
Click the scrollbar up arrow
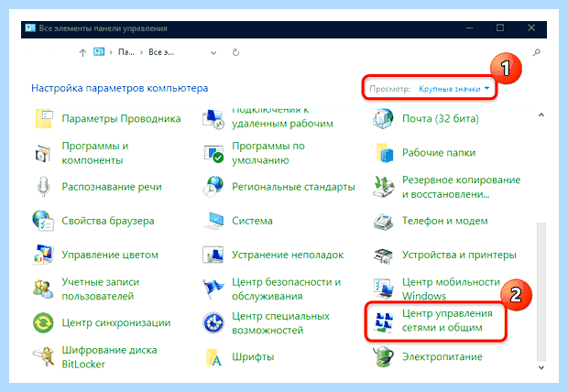tap(541, 114)
